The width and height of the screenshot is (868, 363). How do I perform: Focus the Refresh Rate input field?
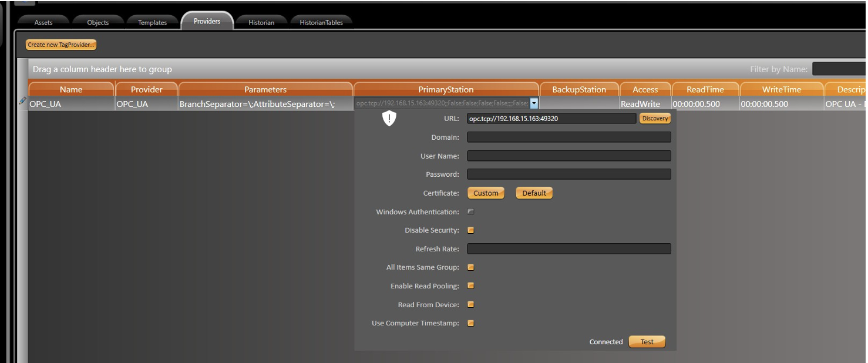tap(568, 249)
